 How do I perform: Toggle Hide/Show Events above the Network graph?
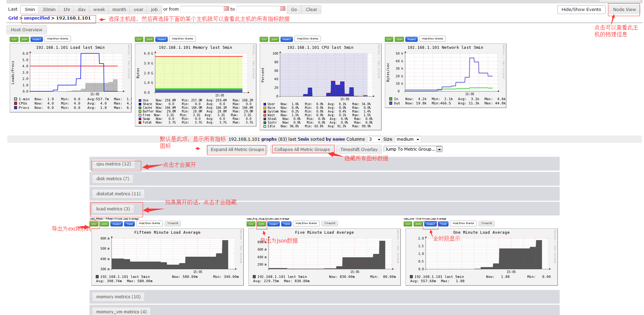(432, 39)
